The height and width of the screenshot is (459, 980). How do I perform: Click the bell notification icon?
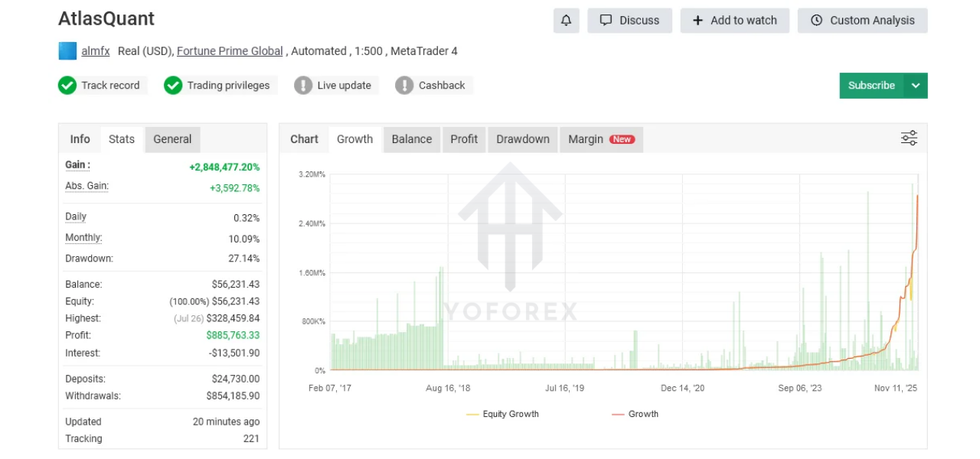[x=566, y=21]
